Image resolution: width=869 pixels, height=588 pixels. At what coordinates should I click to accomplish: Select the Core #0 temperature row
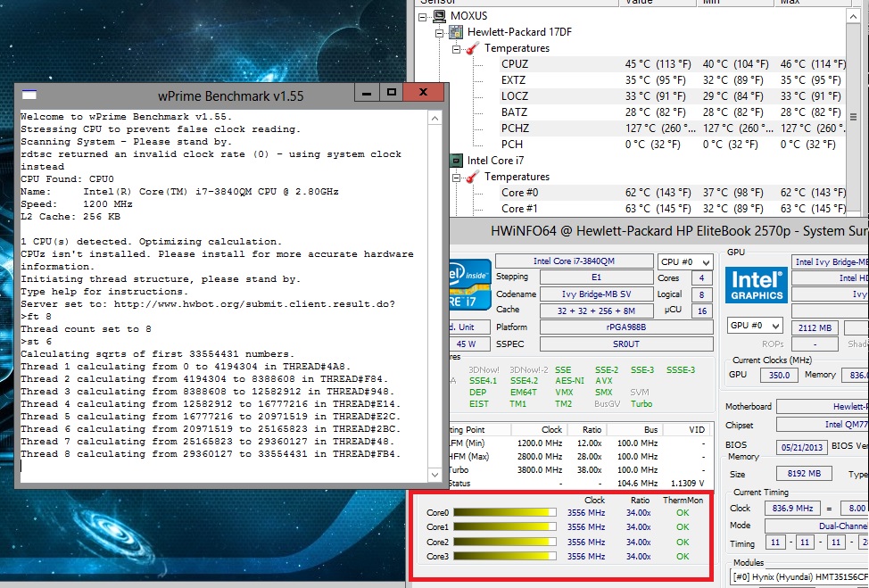click(x=673, y=193)
